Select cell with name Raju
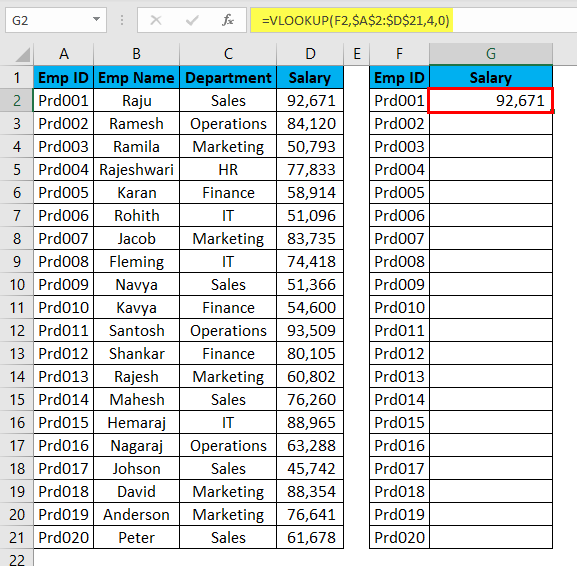Screen dimensions: 577x566 click(x=137, y=100)
